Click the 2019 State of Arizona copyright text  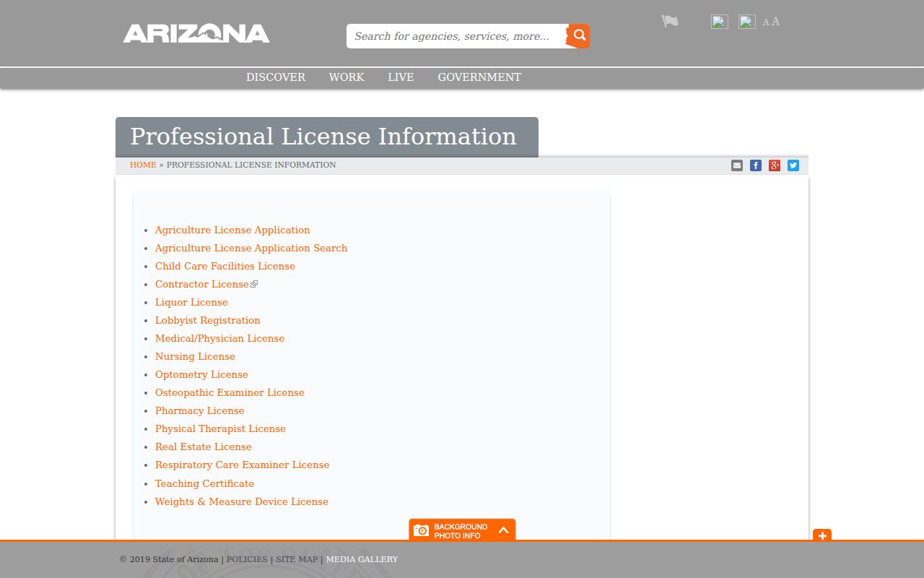169,559
